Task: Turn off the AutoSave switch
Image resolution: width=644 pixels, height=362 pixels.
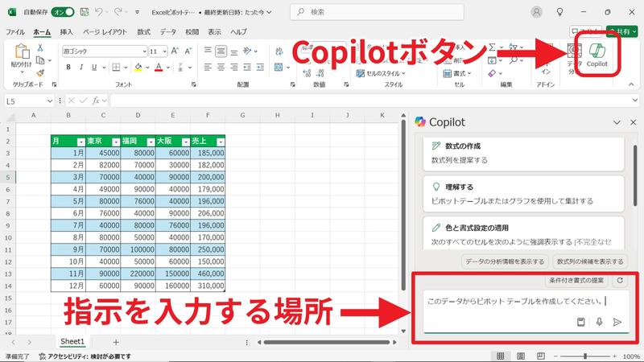Action: 63,12
